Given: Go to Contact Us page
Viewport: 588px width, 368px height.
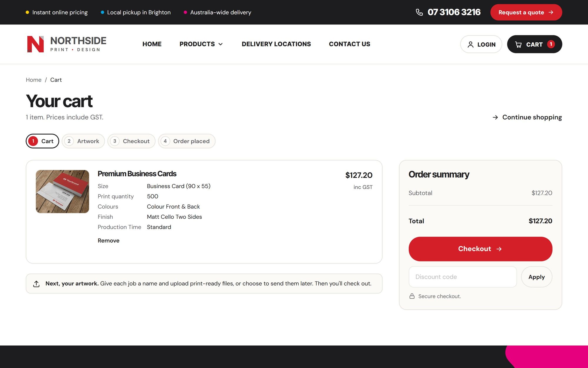Looking at the screenshot, I should [349, 44].
